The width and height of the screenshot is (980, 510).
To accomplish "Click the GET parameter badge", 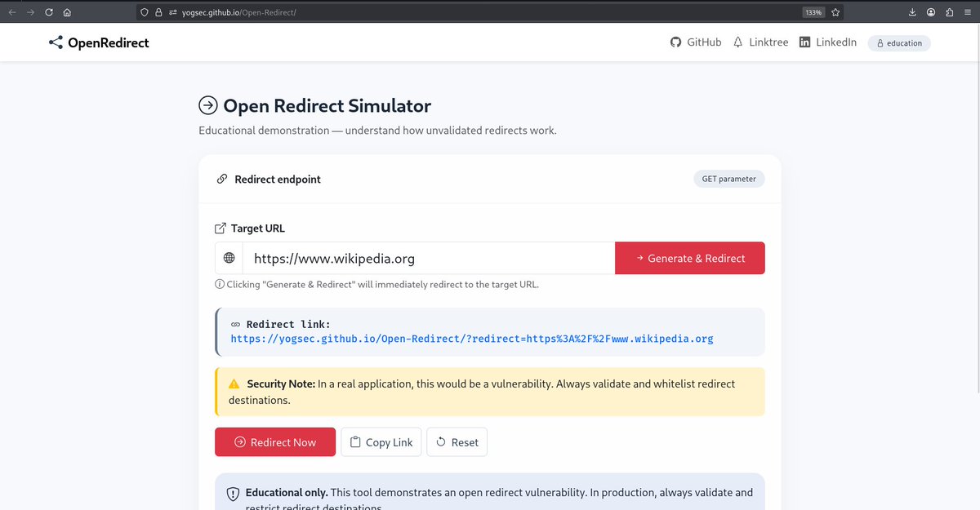I will [729, 179].
